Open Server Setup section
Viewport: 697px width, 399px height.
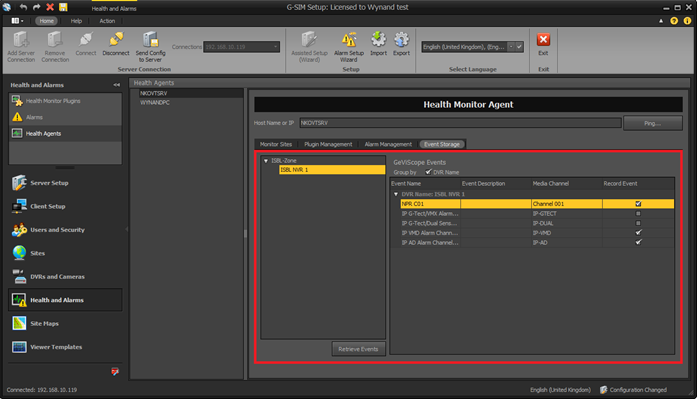coord(65,183)
